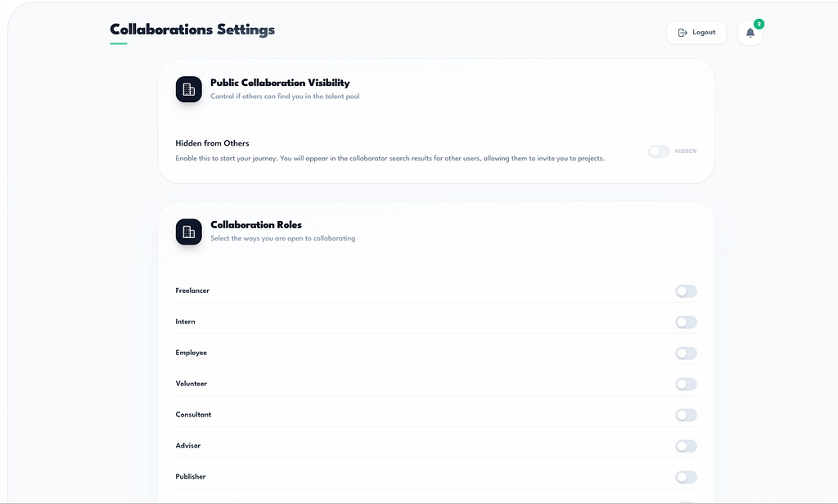
Task: Turn on the Publisher role toggle
Action: (x=687, y=477)
